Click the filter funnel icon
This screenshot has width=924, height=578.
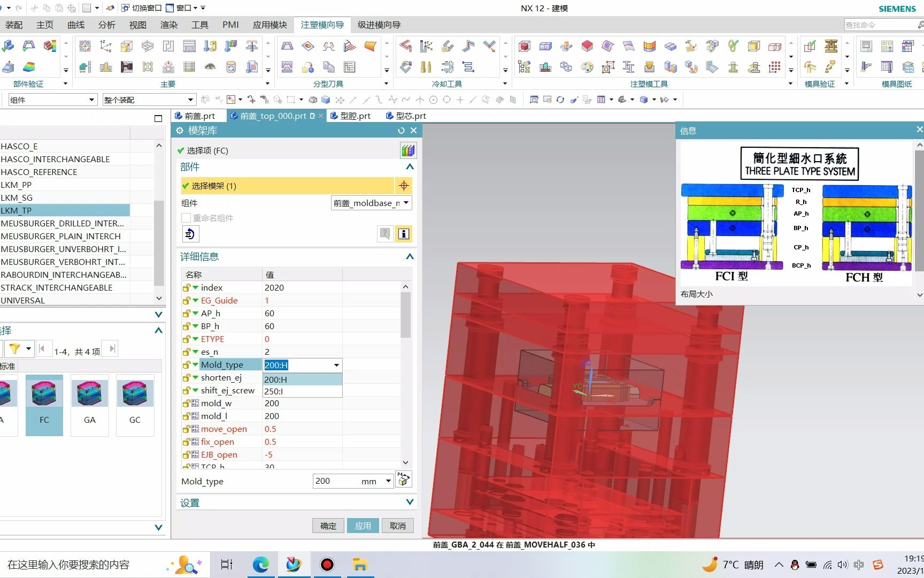pyautogui.click(x=14, y=349)
